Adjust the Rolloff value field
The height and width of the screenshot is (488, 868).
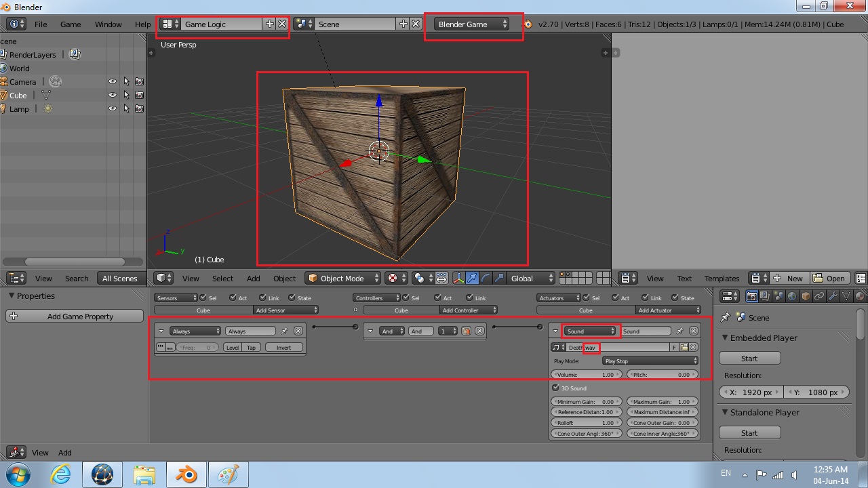(587, 422)
